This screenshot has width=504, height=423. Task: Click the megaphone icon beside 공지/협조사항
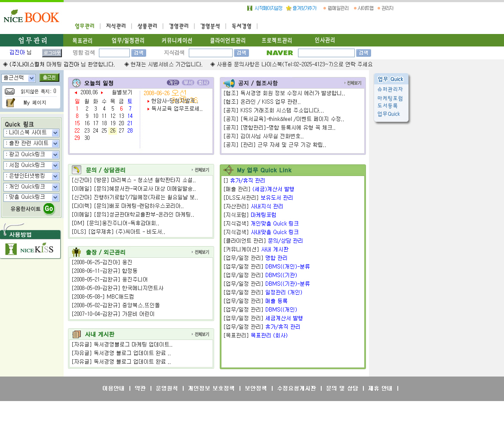[229, 83]
